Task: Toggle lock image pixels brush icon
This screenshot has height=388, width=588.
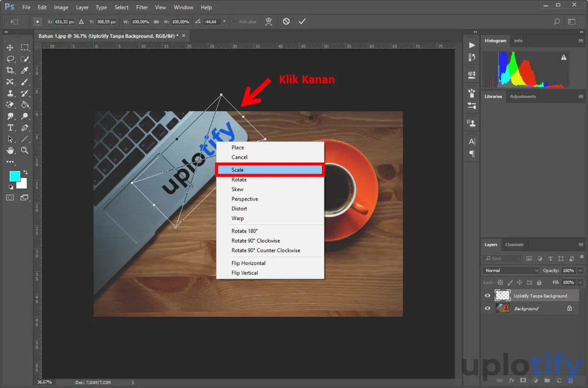Action: (x=510, y=282)
